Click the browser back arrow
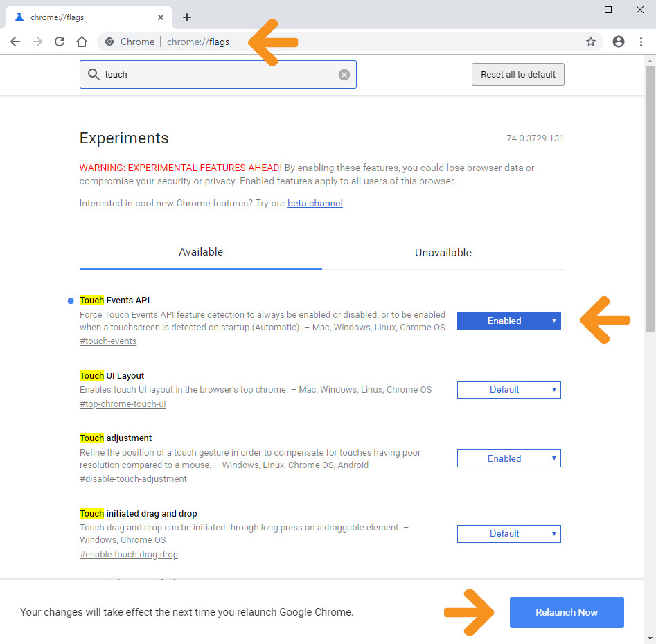Viewport: 656px width, 644px height. click(15, 42)
